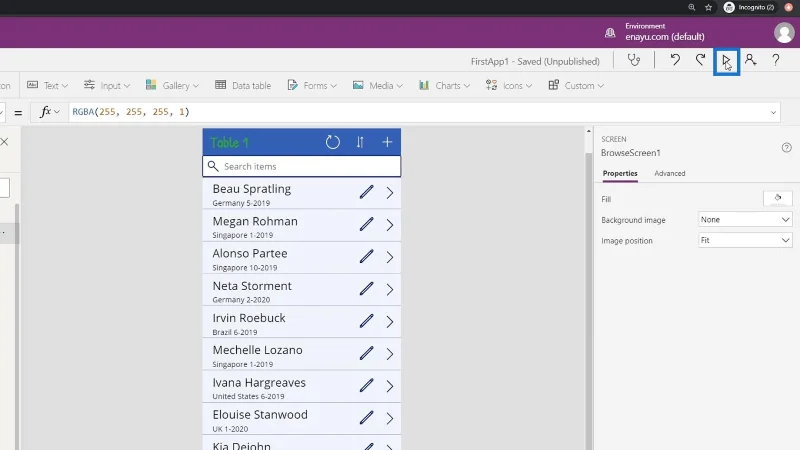Open the Text insert dropdown
800x450 pixels.
pos(47,85)
